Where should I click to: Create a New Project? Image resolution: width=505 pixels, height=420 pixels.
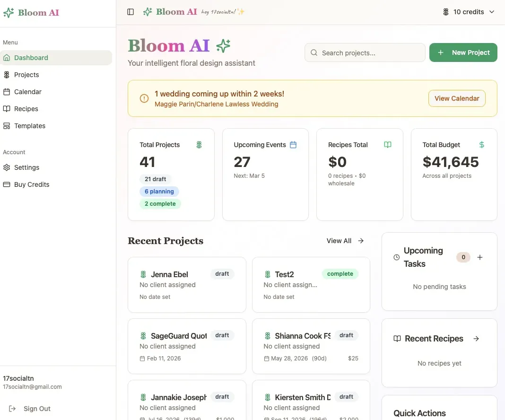point(463,52)
